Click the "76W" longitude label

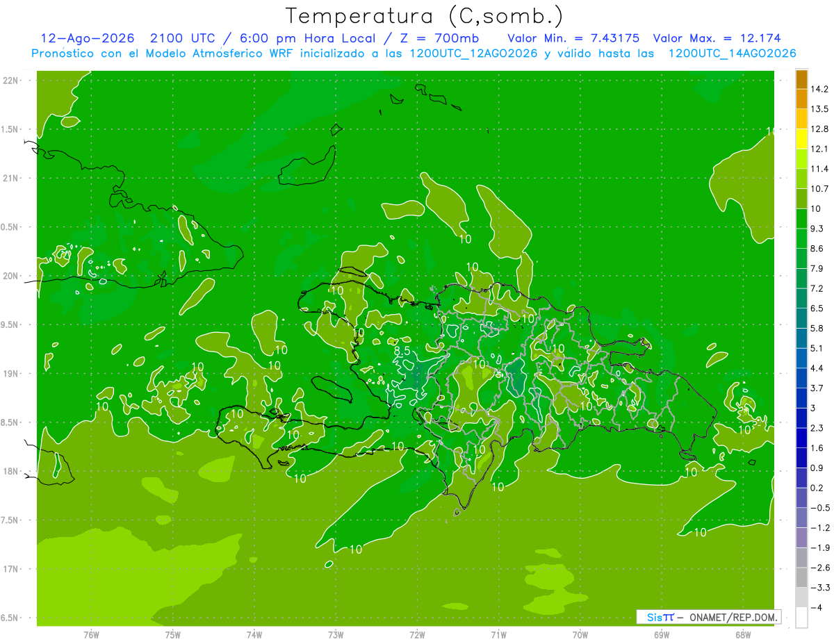coord(91,635)
